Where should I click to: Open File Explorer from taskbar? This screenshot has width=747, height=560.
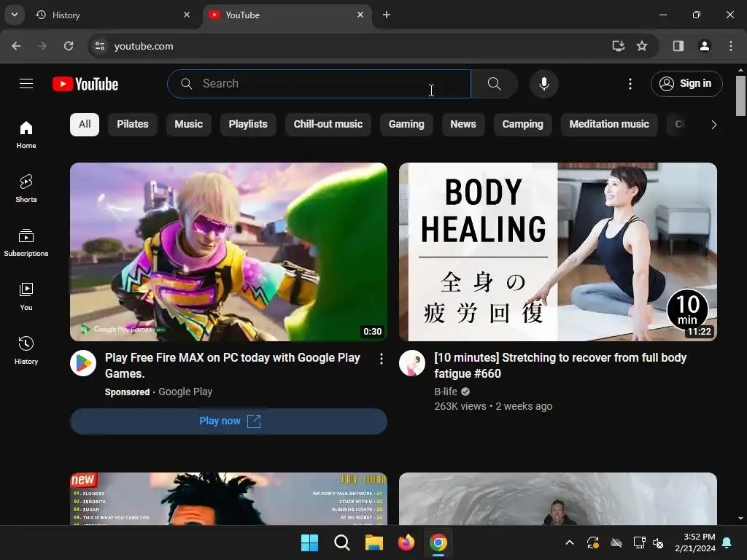pos(374,542)
